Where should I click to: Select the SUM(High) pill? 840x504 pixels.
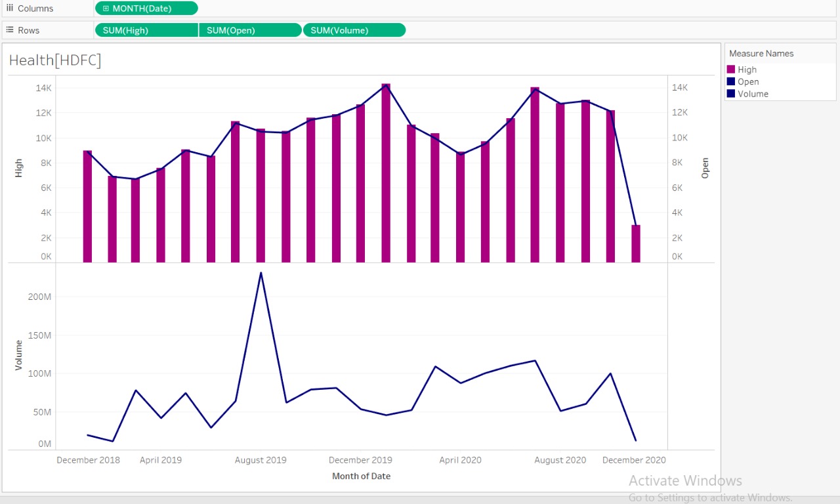[146, 30]
